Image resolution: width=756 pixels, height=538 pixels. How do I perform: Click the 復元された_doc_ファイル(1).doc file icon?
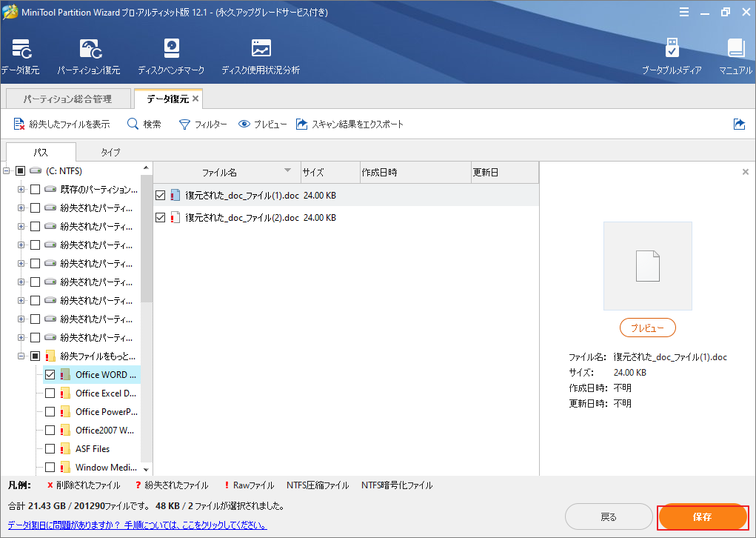[175, 196]
